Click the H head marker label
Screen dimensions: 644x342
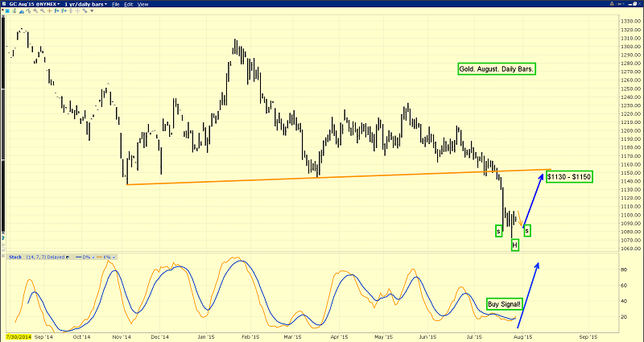click(515, 244)
